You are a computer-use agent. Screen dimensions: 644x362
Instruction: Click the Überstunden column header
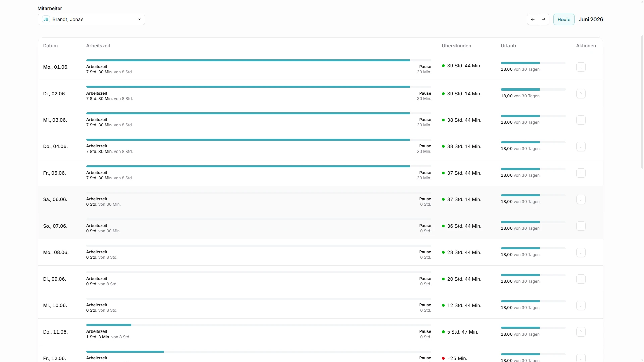tap(456, 46)
